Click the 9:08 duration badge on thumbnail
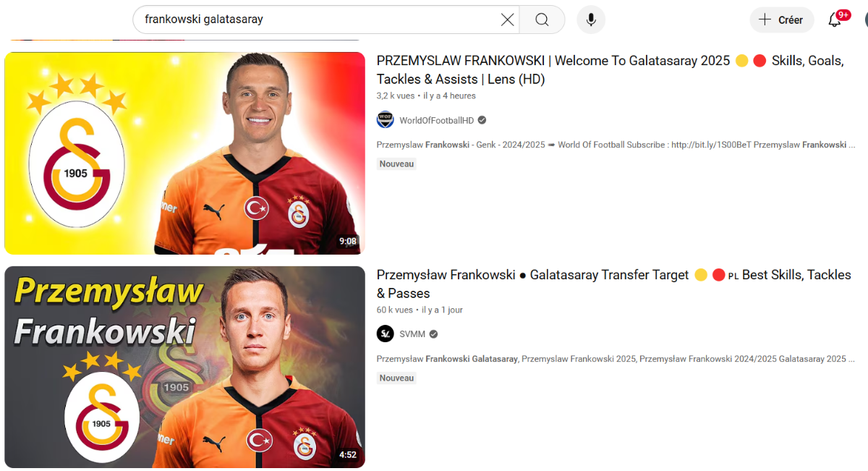 [x=348, y=241]
